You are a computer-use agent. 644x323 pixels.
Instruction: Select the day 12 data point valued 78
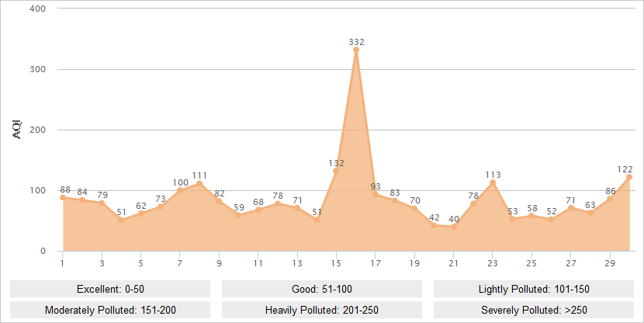(278, 204)
